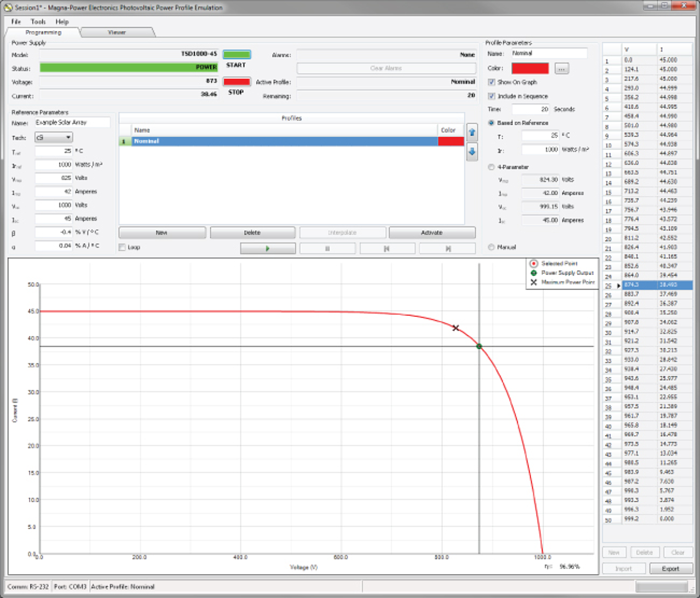Select the green power supply output point
The image size is (700, 598).
point(479,346)
